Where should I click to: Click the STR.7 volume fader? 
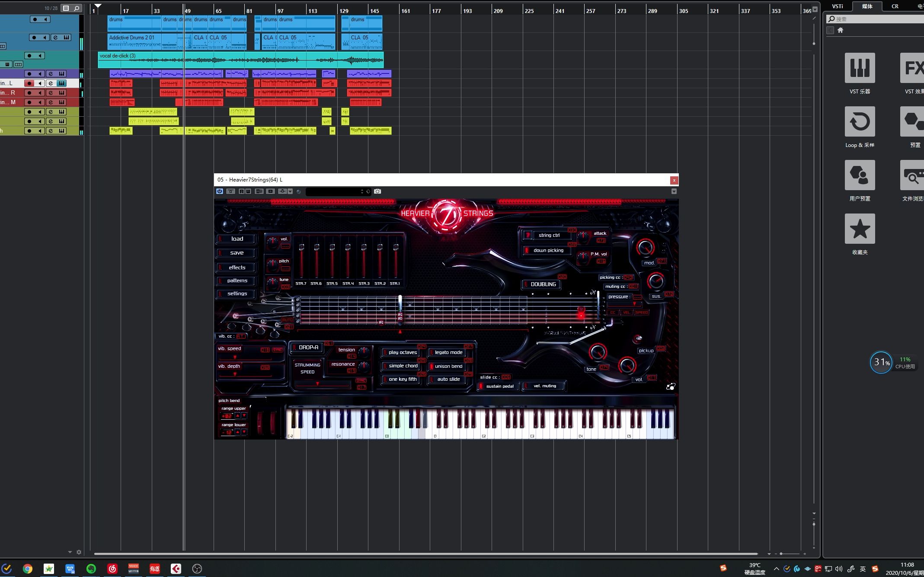click(x=301, y=248)
